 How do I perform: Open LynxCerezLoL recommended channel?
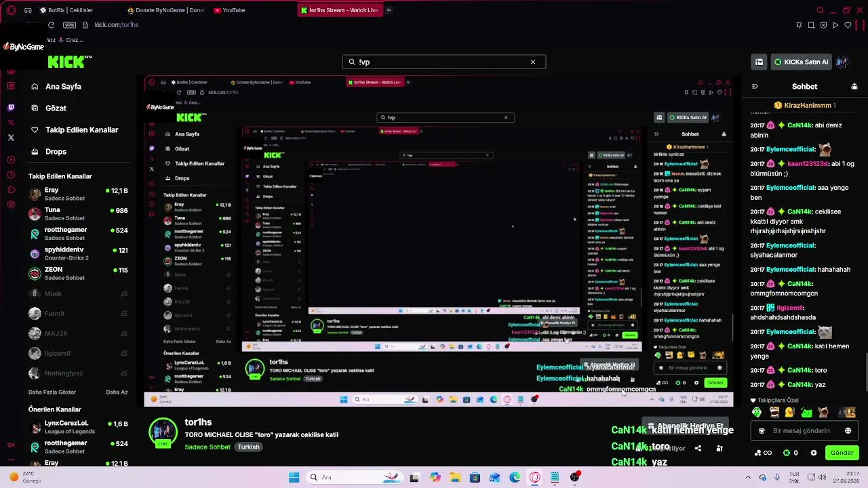coord(78,427)
